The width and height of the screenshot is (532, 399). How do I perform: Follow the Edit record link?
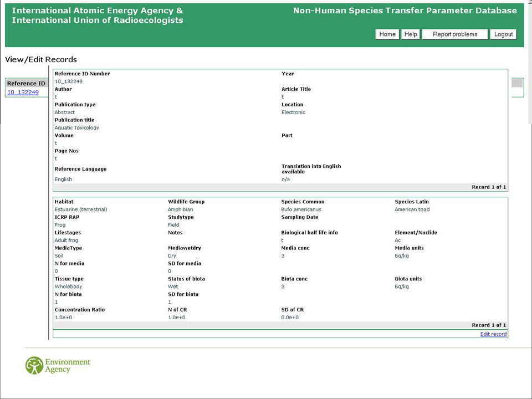click(x=493, y=334)
